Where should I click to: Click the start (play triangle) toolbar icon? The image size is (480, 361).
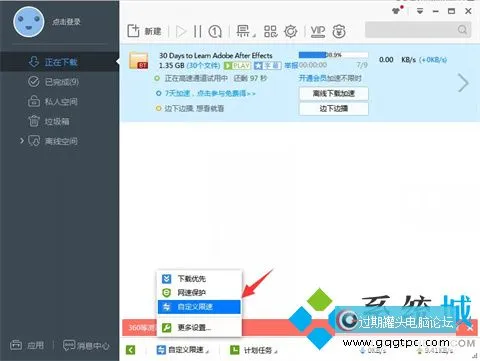click(x=181, y=32)
